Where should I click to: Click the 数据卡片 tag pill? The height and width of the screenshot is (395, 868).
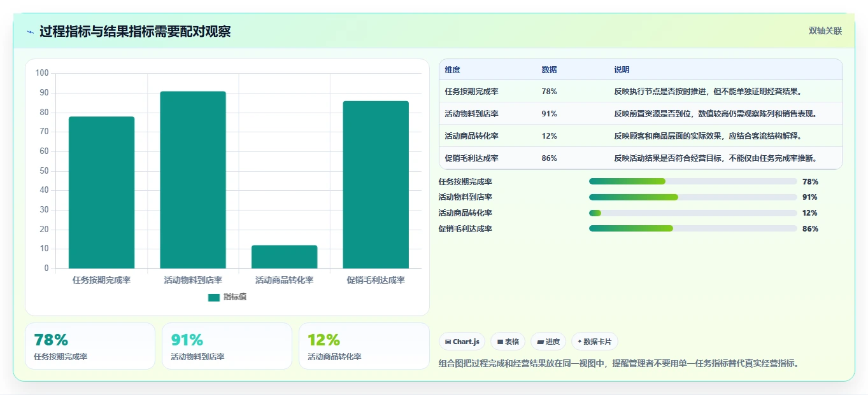pos(594,342)
